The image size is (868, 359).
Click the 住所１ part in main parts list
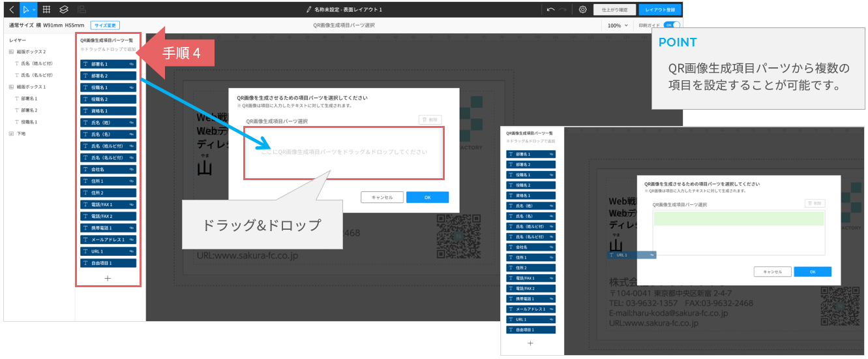pos(108,181)
